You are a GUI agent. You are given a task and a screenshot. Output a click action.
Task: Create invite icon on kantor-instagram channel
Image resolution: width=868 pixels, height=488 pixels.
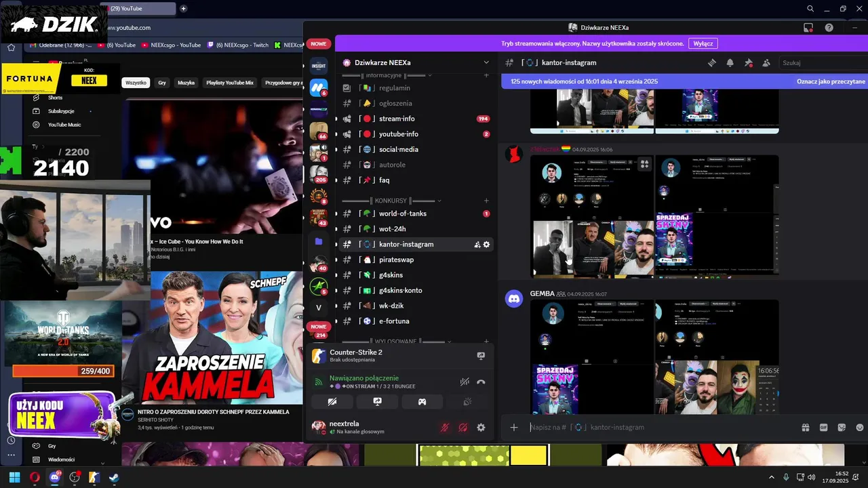(477, 244)
